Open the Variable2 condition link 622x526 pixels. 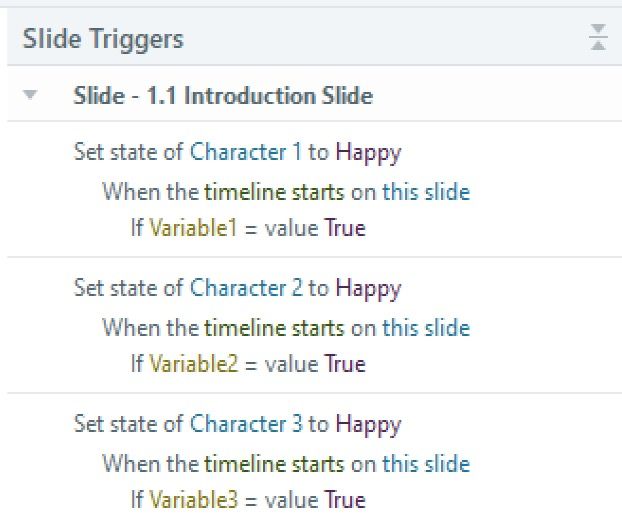tap(194, 364)
